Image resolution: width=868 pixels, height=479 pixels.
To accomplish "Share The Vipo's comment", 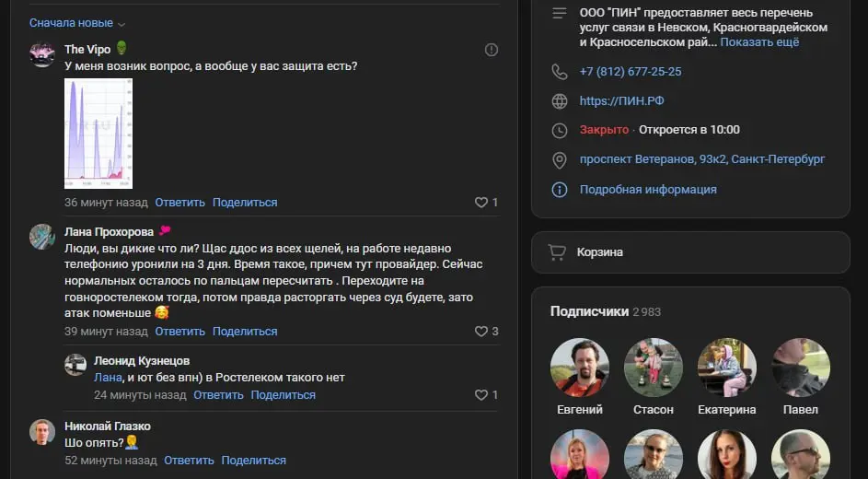I will [245, 203].
